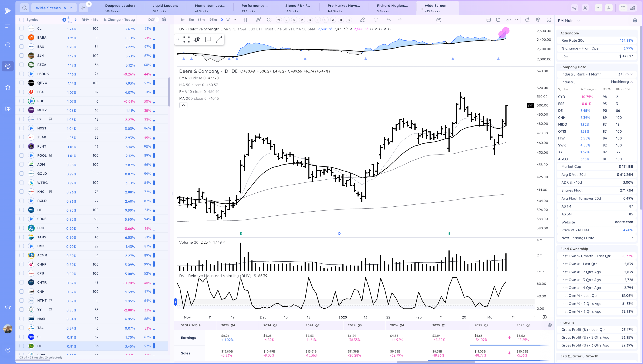Open the Pre Market Movers tab
The image size is (643, 364).
(x=344, y=8)
